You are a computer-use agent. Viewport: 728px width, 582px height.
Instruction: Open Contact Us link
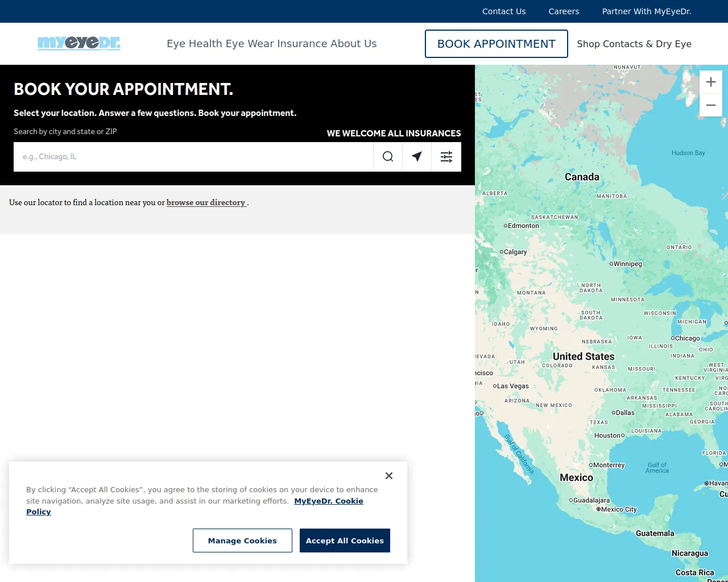504,11
